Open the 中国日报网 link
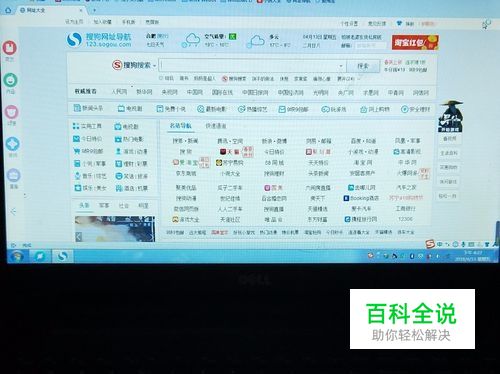Viewport: 500px width, 374px height. pos(255,92)
